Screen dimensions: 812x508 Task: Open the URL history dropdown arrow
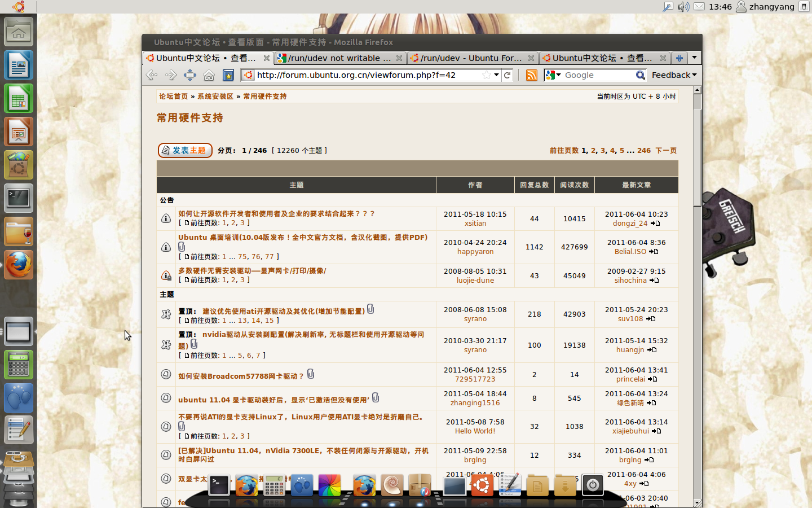496,75
